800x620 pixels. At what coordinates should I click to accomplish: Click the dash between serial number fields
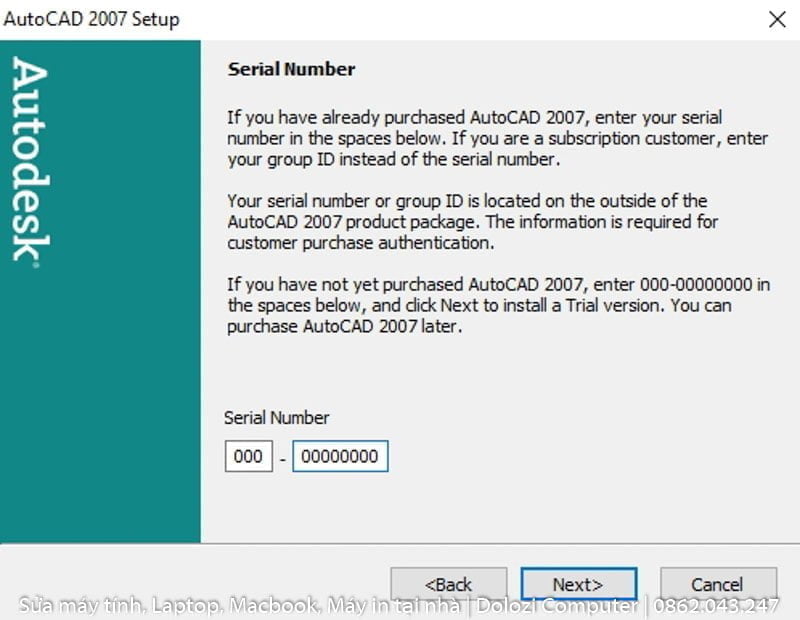click(x=283, y=458)
